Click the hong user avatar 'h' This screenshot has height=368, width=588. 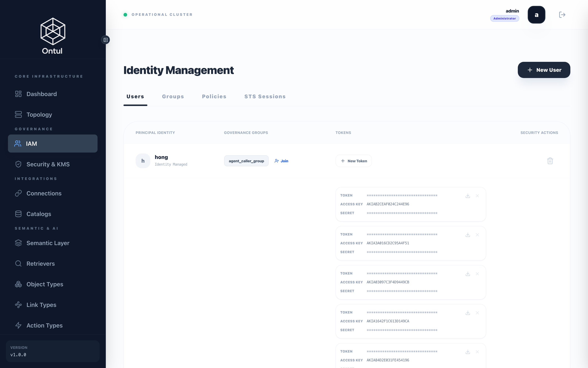(143, 161)
